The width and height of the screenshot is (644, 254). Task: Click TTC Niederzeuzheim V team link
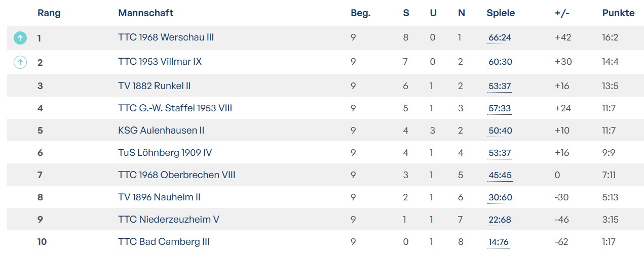pos(168,220)
